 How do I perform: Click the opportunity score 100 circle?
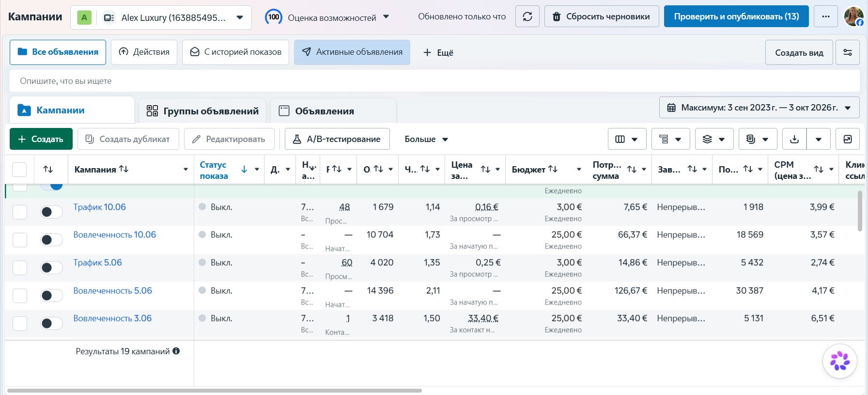click(274, 17)
